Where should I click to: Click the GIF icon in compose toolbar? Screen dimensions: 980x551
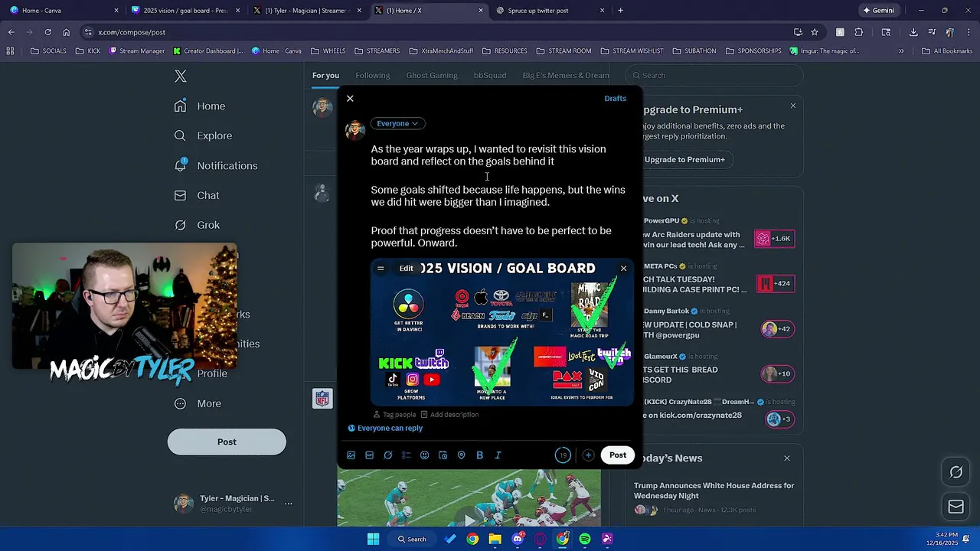(370, 455)
